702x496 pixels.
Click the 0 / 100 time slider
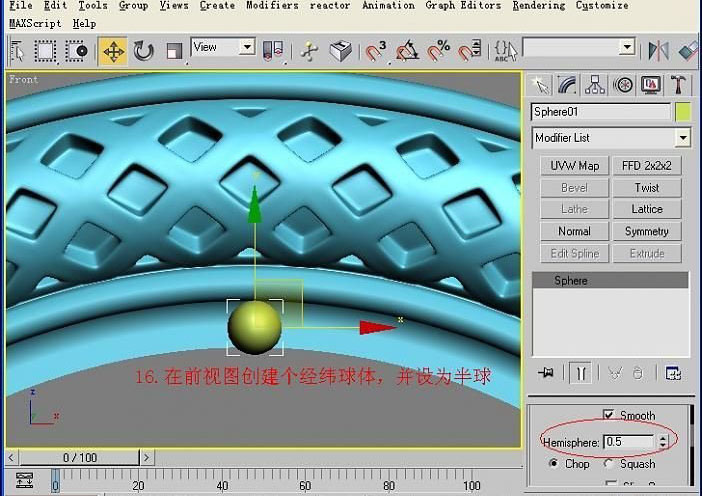click(x=80, y=458)
